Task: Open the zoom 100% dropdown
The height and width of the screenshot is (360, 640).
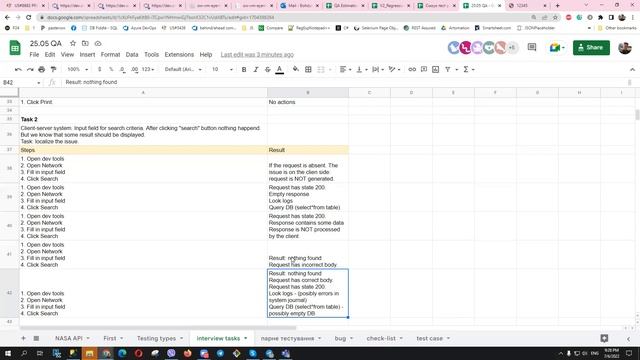Action: 77,69
